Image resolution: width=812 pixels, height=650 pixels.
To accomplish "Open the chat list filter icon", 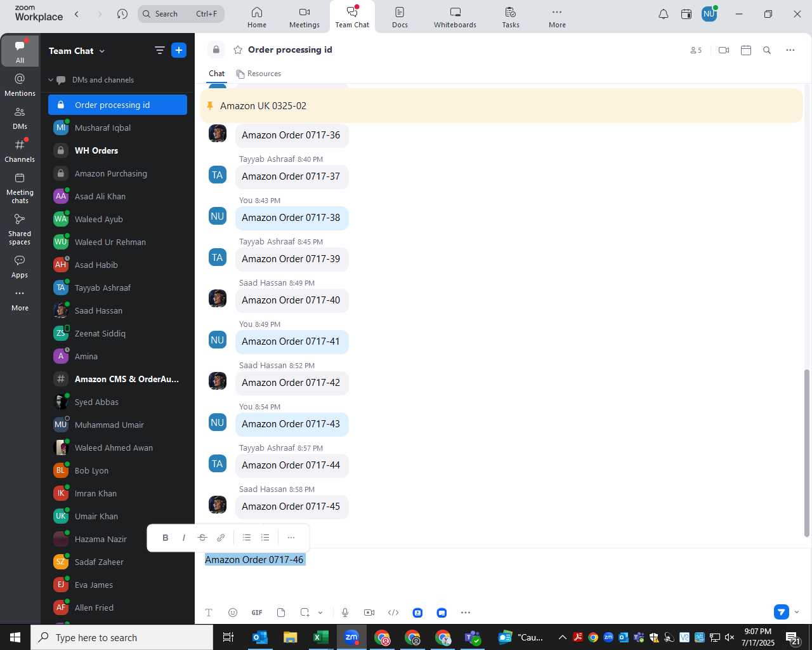I will (x=159, y=50).
